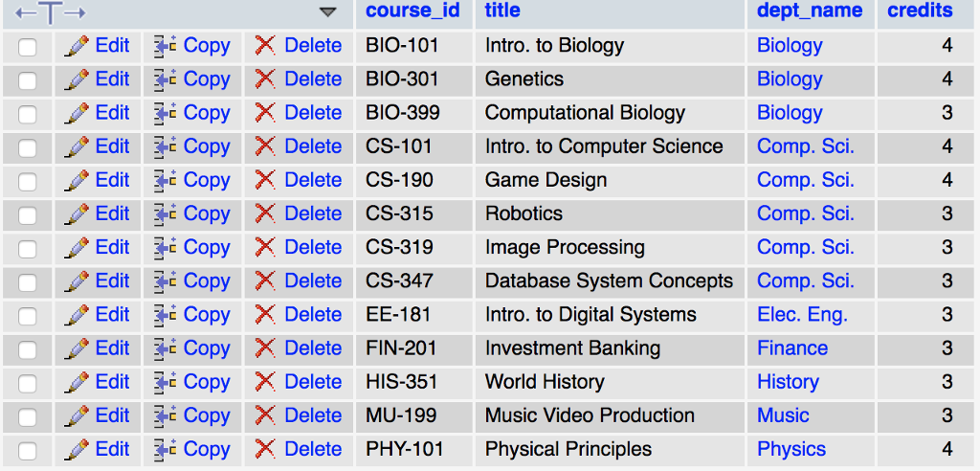Click the Image Processing title cell
980x471 pixels.
click(x=611, y=248)
